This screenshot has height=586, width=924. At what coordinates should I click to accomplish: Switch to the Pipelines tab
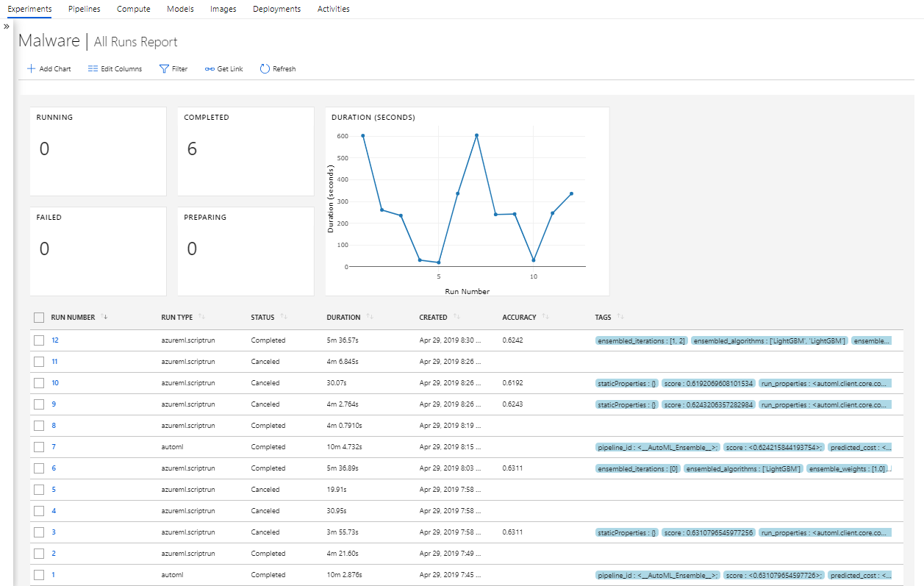84,9
